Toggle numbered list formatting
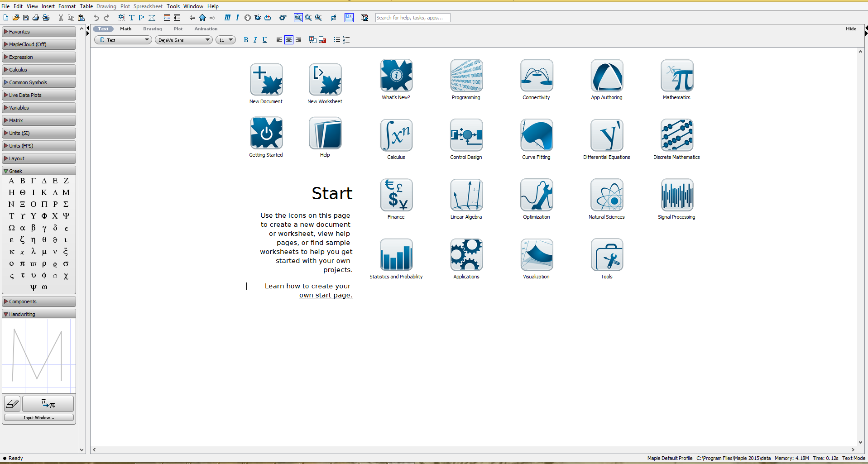 click(346, 40)
